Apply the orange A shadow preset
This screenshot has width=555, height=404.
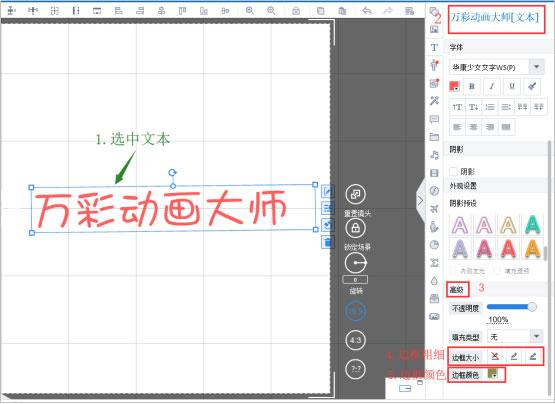532,248
